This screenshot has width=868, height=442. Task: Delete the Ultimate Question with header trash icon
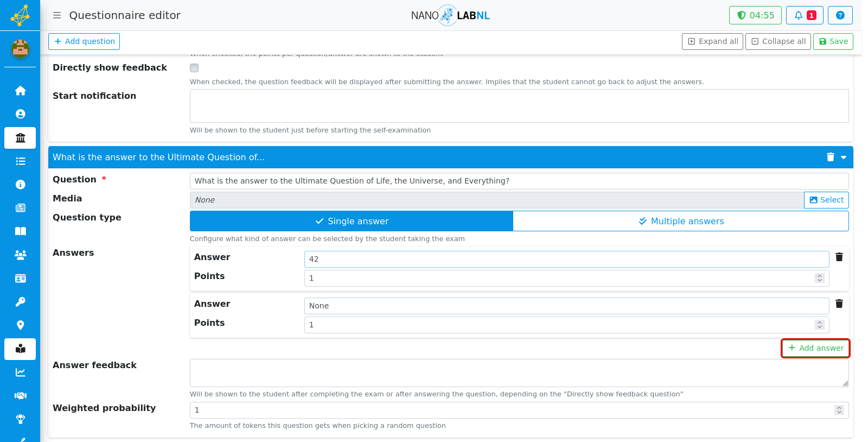(x=830, y=157)
